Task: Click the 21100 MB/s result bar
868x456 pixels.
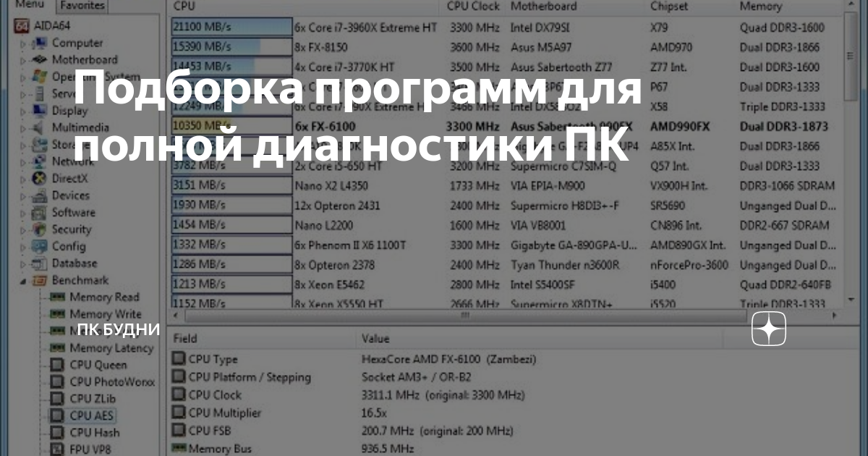Action: (x=232, y=28)
